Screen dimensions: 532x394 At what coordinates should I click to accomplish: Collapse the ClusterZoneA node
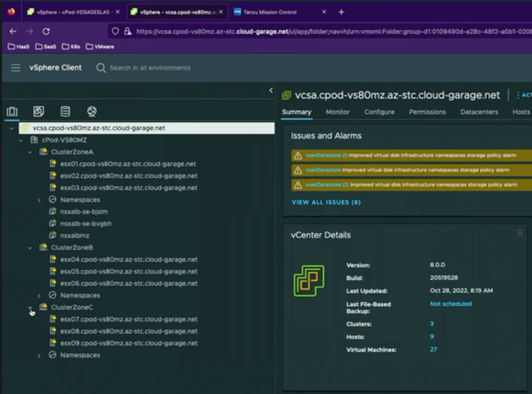30,152
